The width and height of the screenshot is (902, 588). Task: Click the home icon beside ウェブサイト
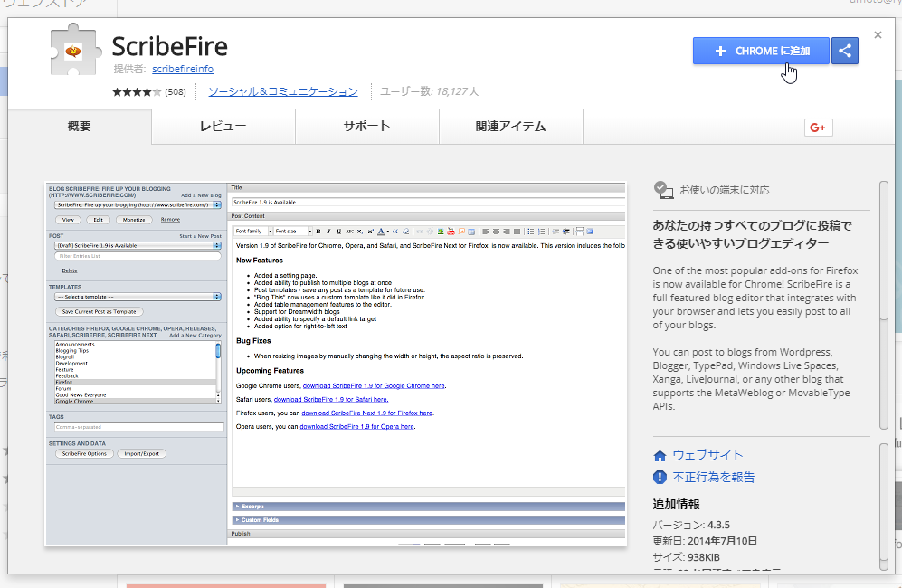[660, 456]
